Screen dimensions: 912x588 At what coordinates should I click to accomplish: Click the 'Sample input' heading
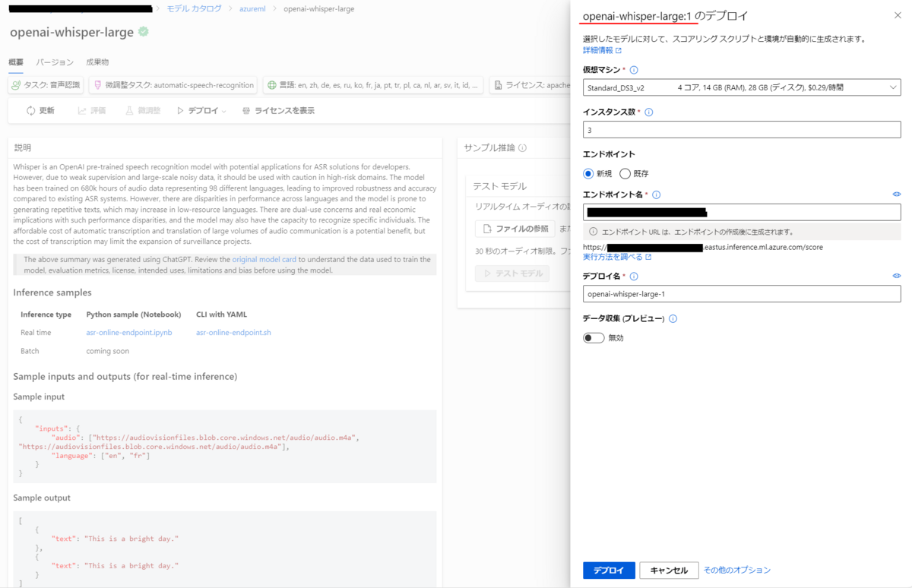click(x=39, y=397)
